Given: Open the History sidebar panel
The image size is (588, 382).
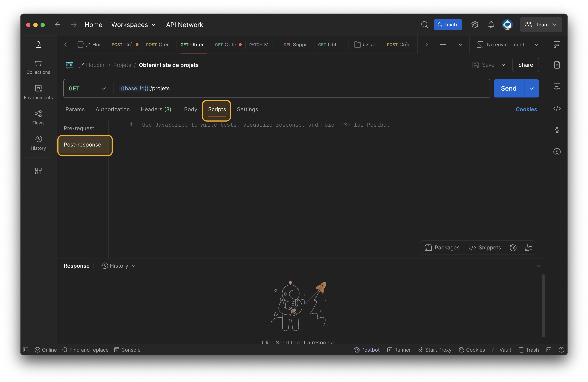Looking at the screenshot, I should tap(38, 143).
